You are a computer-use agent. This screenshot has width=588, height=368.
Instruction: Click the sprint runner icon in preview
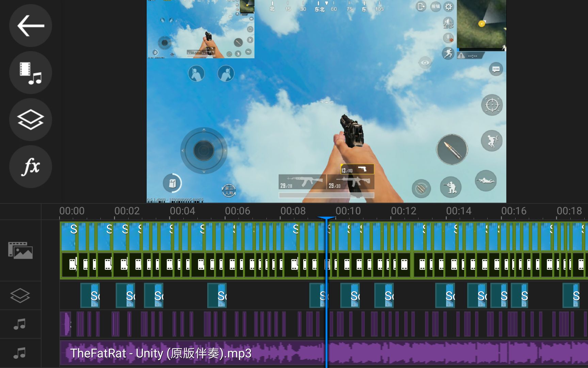coord(448,53)
